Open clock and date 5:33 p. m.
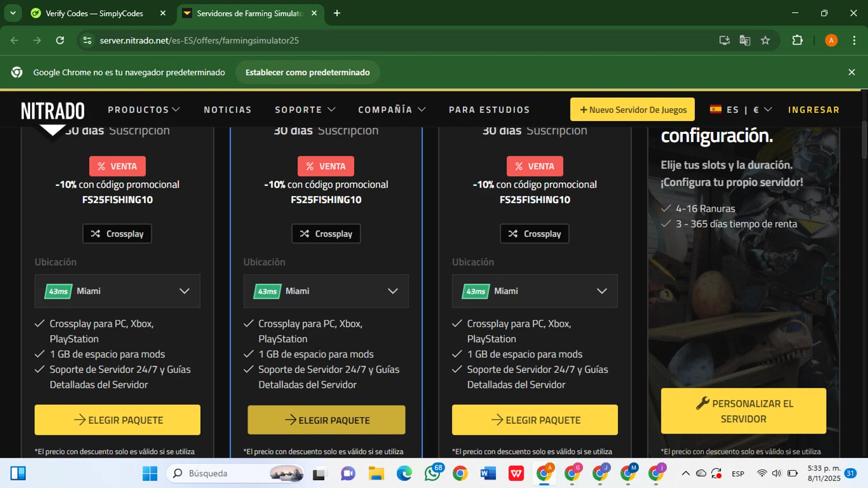Viewport: 868px width, 488px height. 824,473
